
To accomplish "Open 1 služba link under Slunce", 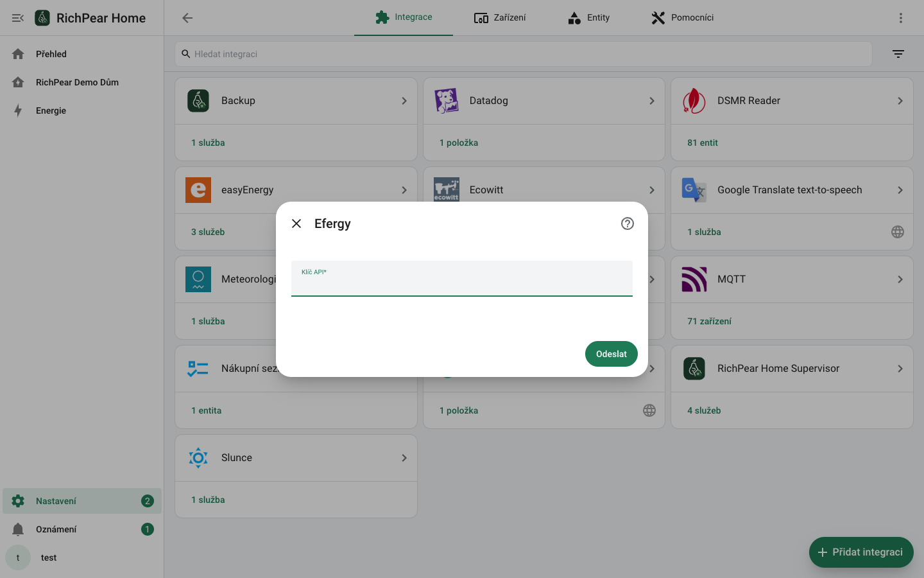I will tap(208, 500).
